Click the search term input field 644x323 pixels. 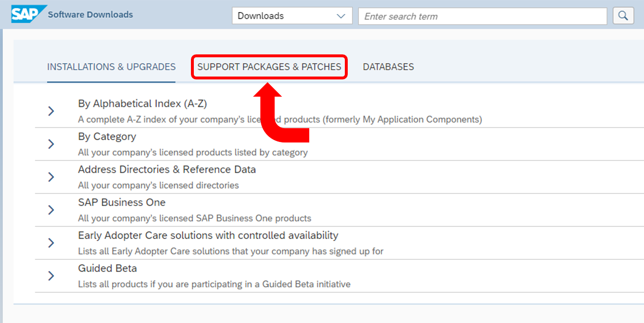click(482, 16)
